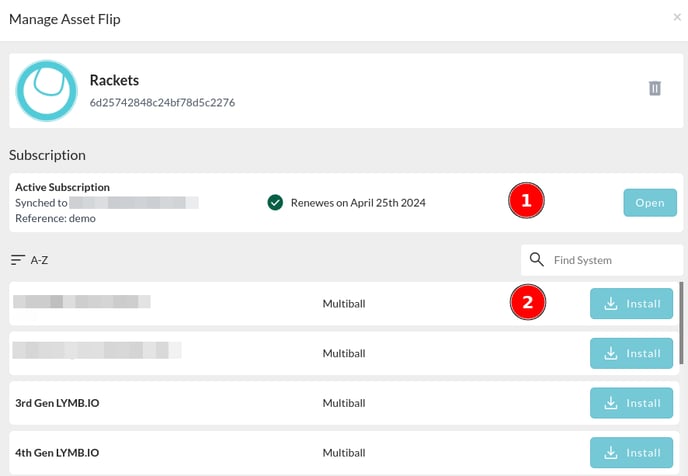The width and height of the screenshot is (688, 476).
Task: Click the green renewal checkmark icon
Action: (275, 203)
